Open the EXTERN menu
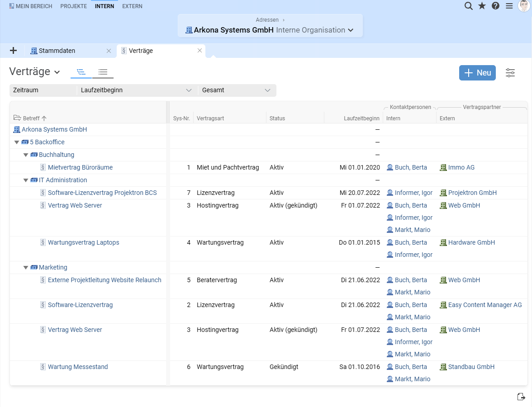The width and height of the screenshot is (532, 407). [x=132, y=6]
